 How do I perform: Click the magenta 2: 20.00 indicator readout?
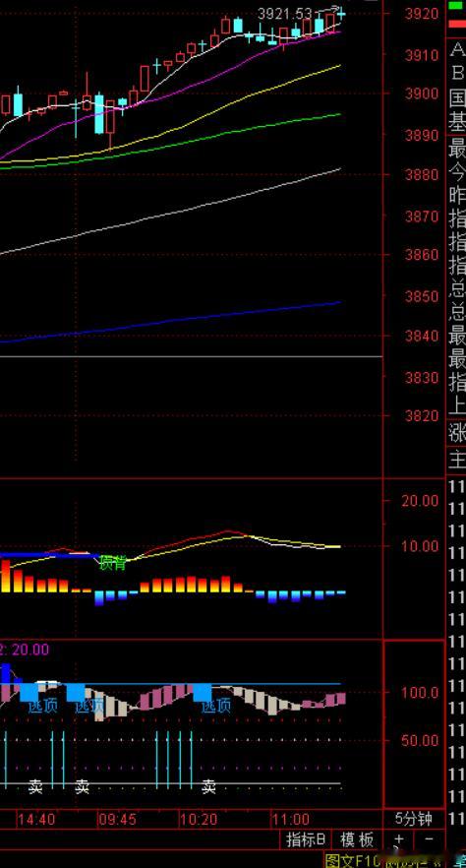(25, 649)
